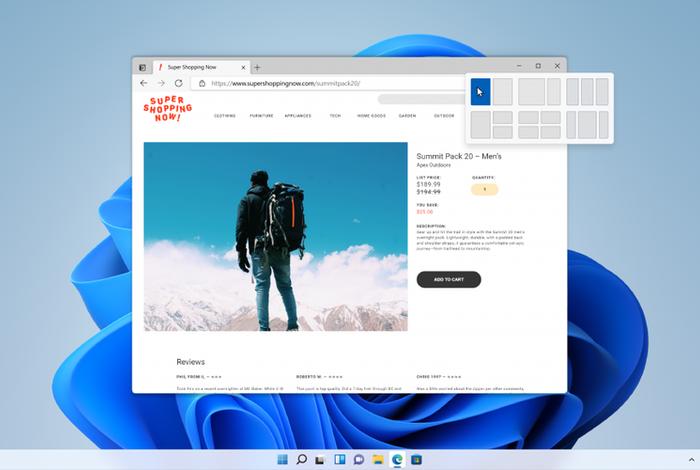The height and width of the screenshot is (470, 700).
Task: Open Teams Chat from taskbar
Action: coord(359,459)
